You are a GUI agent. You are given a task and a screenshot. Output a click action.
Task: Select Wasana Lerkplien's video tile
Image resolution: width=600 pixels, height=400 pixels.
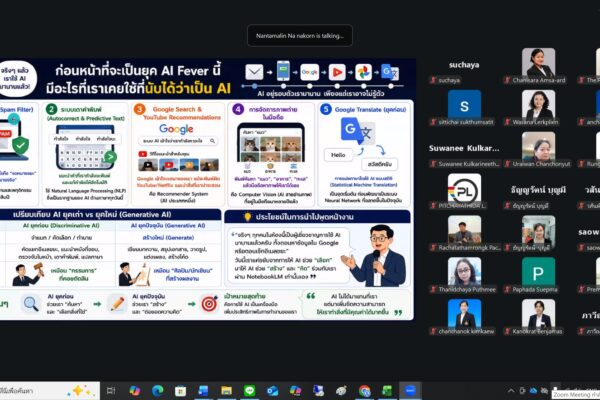coord(538,104)
